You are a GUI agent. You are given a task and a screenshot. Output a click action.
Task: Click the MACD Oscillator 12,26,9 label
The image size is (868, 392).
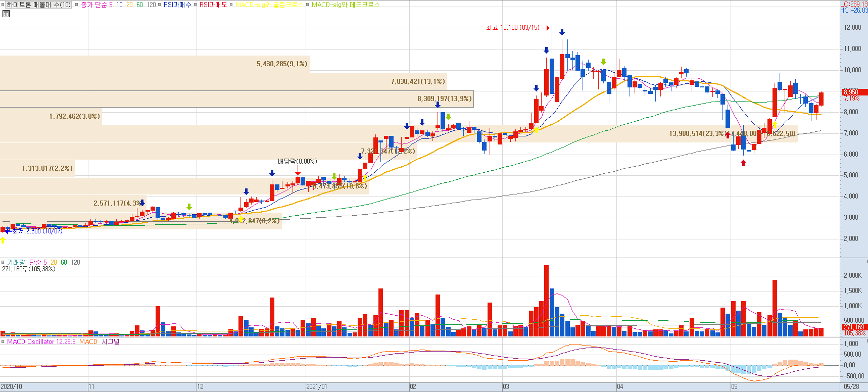tap(41, 342)
